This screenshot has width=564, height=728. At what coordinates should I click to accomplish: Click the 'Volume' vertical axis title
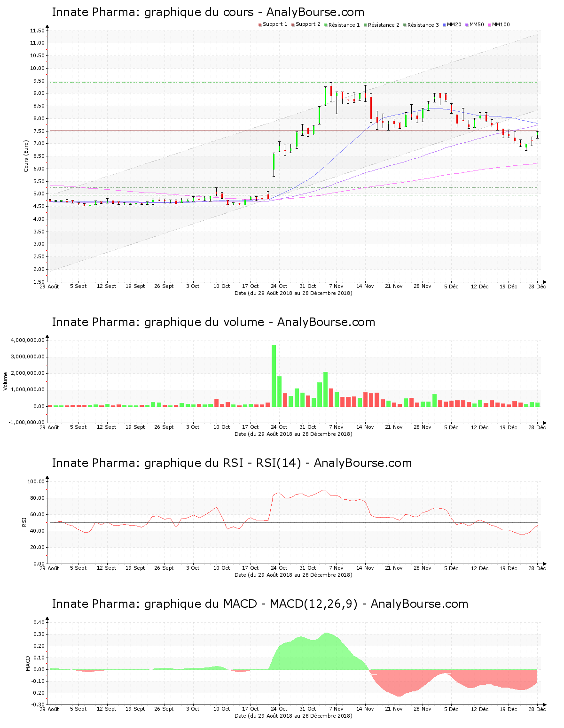[x=6, y=381]
